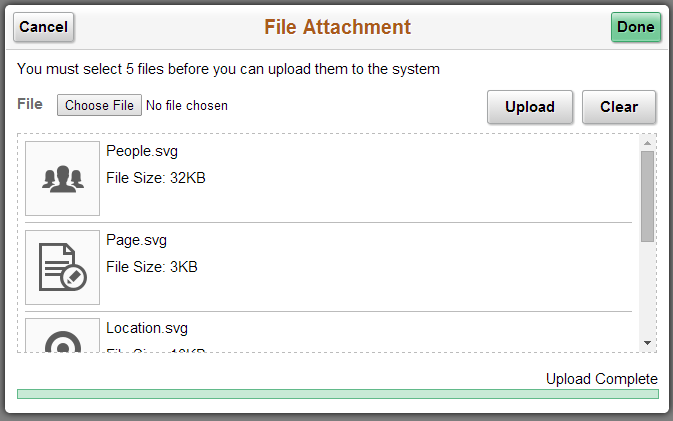Confirm attachments with the Done button

coord(636,27)
